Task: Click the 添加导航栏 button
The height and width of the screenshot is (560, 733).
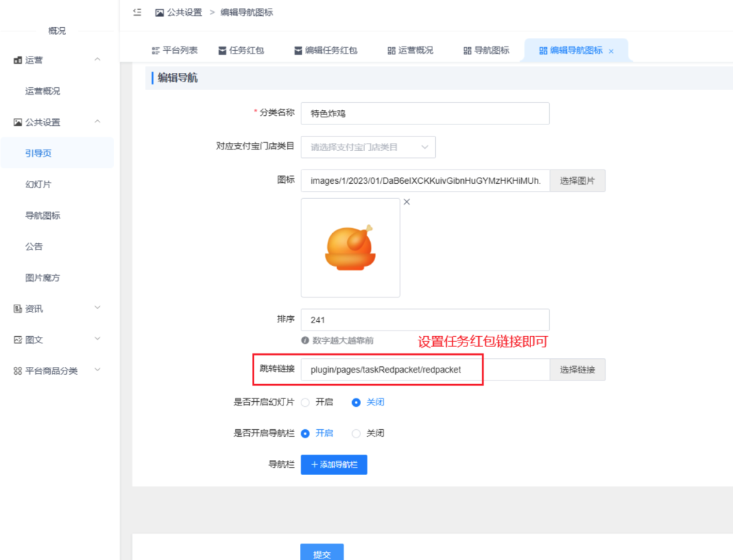Action: click(x=334, y=465)
